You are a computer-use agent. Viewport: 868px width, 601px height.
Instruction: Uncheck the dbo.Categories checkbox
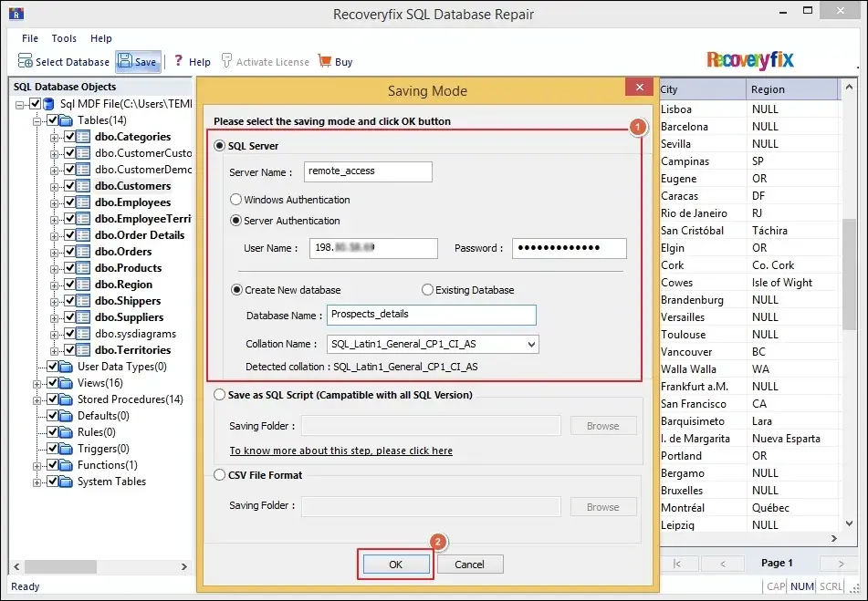pyautogui.click(x=69, y=137)
